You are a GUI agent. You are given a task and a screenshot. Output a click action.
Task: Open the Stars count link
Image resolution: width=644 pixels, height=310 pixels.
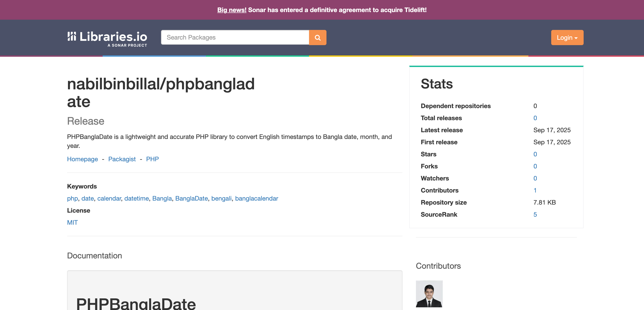point(535,154)
